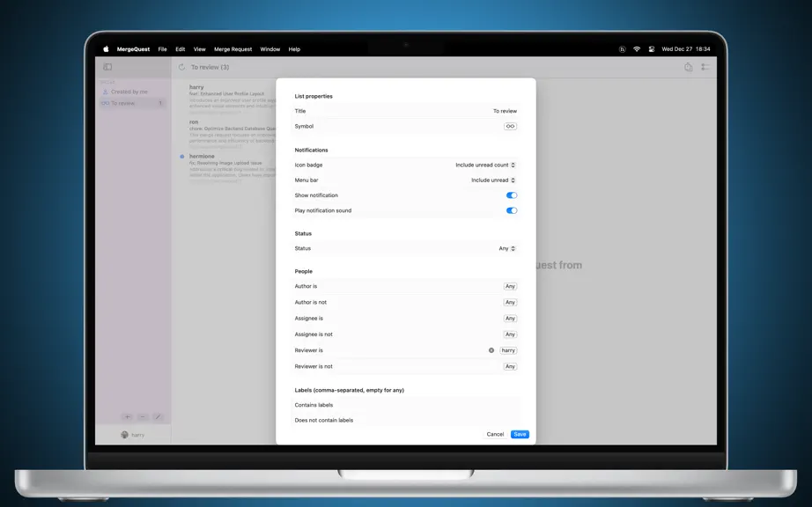Click the plus button to add a list

point(128,416)
